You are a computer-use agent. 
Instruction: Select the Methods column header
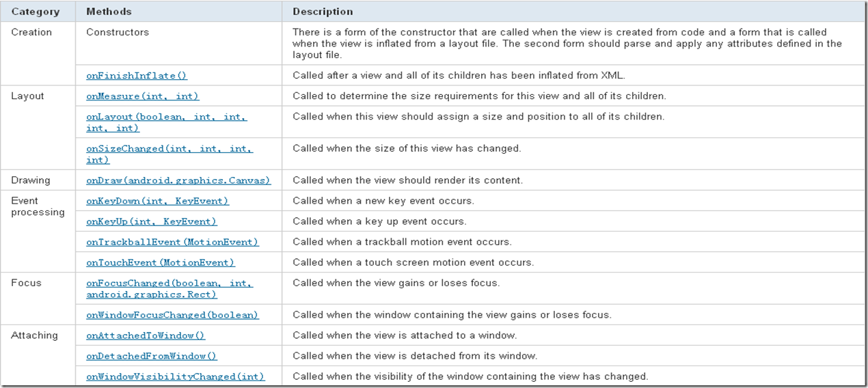point(109,12)
